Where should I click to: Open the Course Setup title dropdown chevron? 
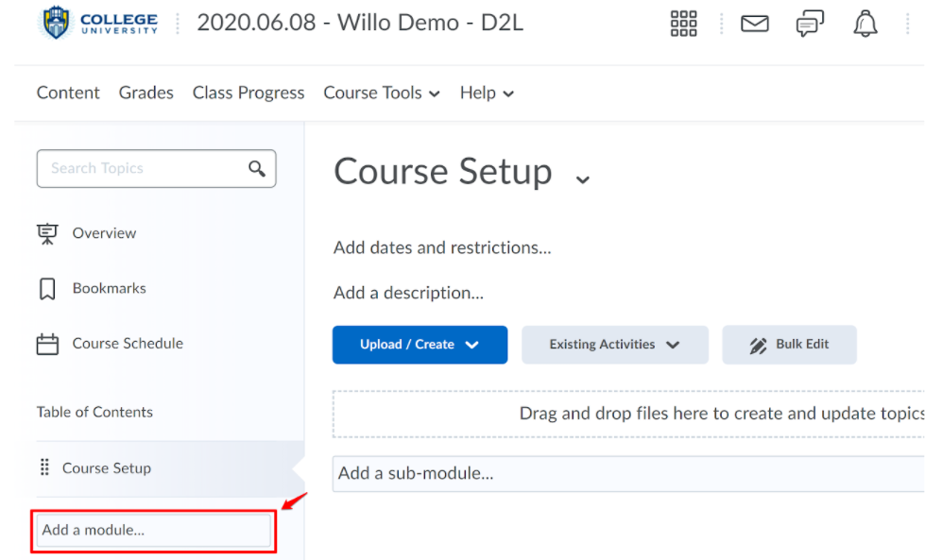(x=583, y=179)
